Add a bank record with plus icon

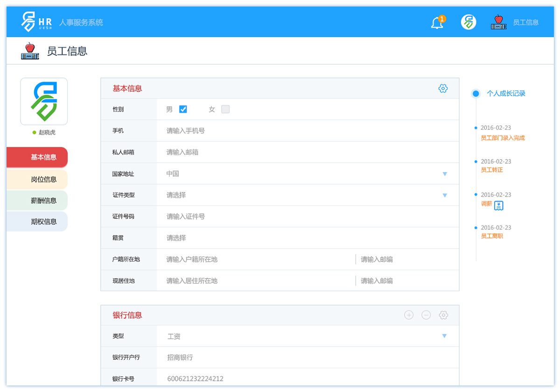click(x=409, y=315)
